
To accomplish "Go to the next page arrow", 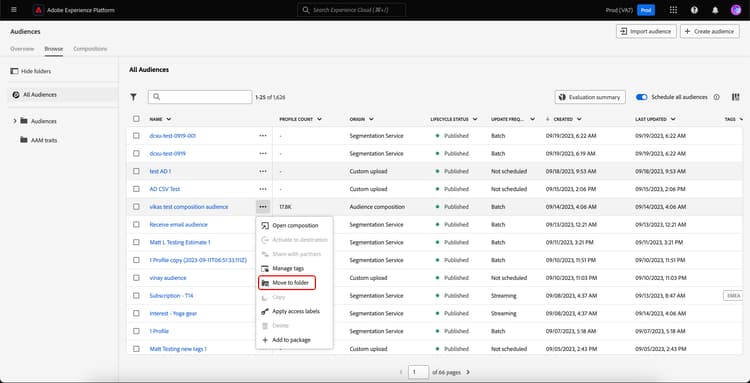I will [x=468, y=372].
